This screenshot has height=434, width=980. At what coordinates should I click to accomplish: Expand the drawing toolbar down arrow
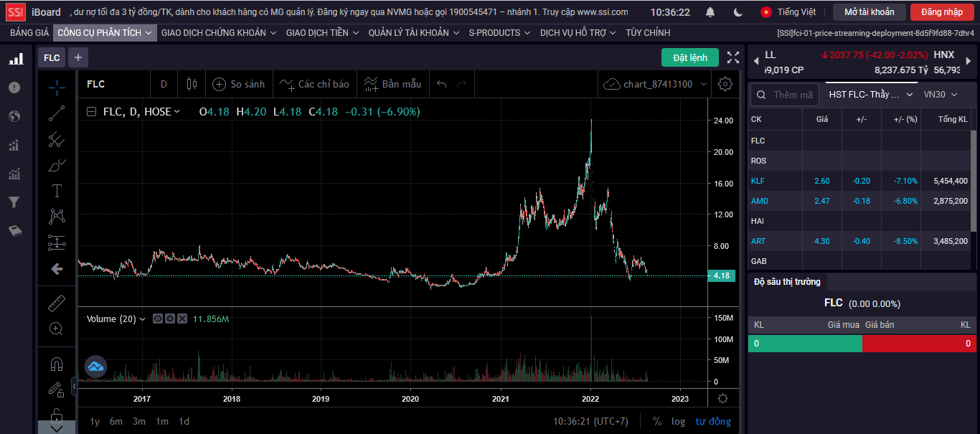57,428
